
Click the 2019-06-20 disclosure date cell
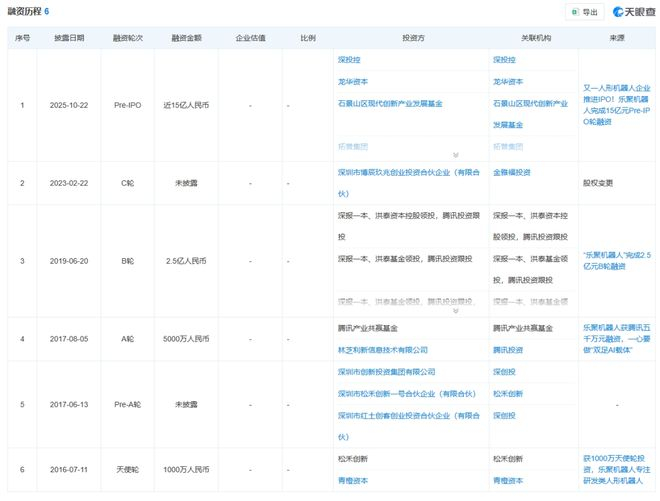pyautogui.click(x=69, y=261)
